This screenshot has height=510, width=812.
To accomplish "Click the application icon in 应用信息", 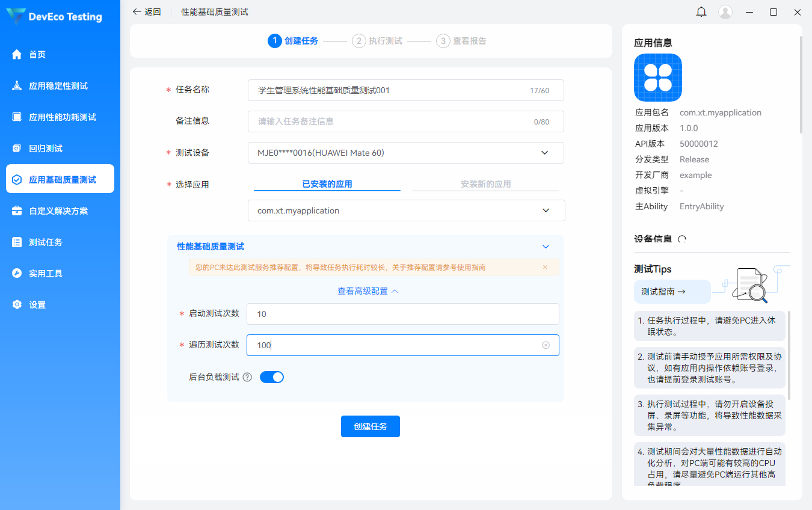I will click(x=658, y=78).
